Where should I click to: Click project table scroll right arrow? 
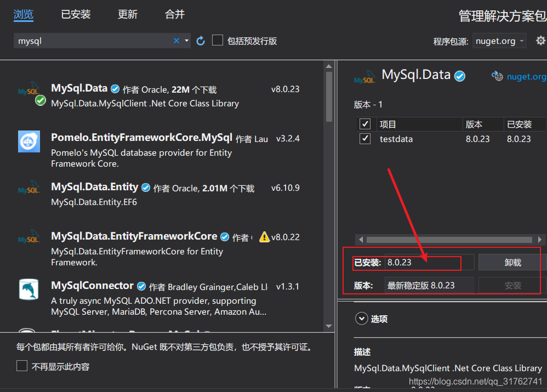pyautogui.click(x=540, y=240)
